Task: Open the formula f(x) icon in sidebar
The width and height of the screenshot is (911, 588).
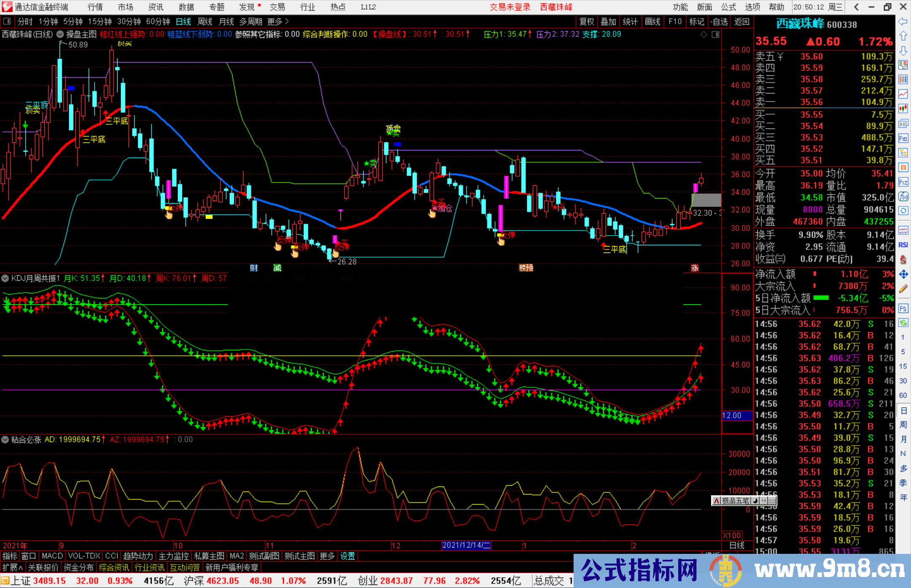Action: [903, 196]
